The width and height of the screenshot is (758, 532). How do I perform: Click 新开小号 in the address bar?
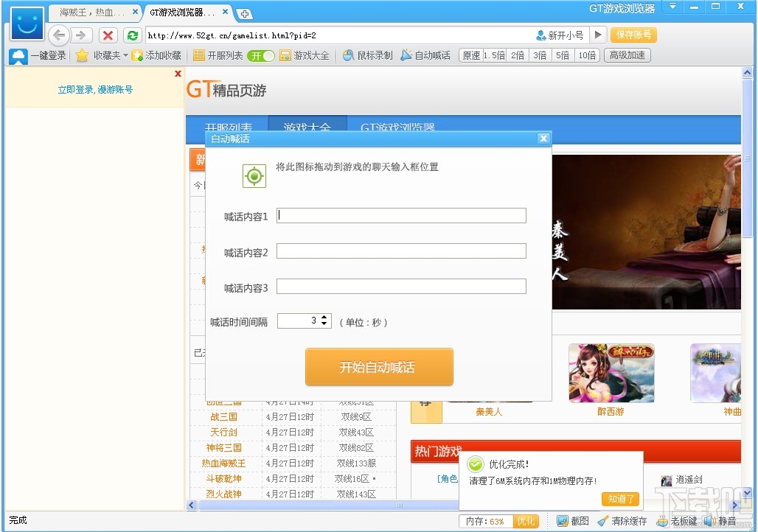[x=560, y=35]
